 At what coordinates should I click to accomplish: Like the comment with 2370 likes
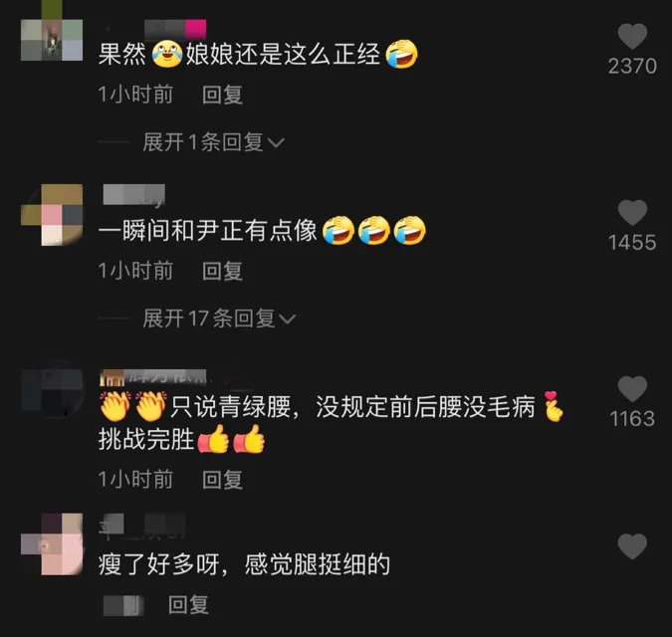632,37
